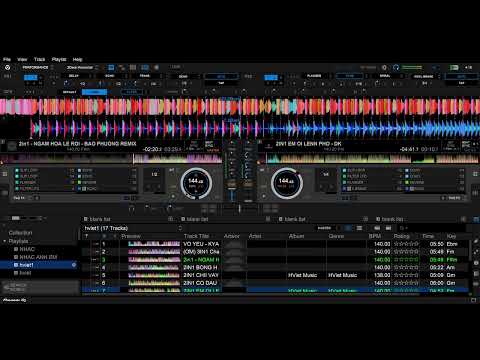Screen dimensions: 480x360
Task: Click deck 2 play/pause button
Action: 264,196
